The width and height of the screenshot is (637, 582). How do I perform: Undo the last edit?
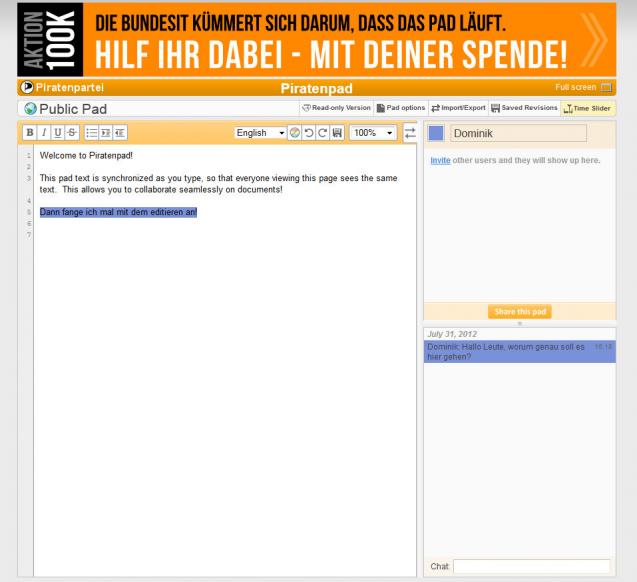[x=308, y=133]
